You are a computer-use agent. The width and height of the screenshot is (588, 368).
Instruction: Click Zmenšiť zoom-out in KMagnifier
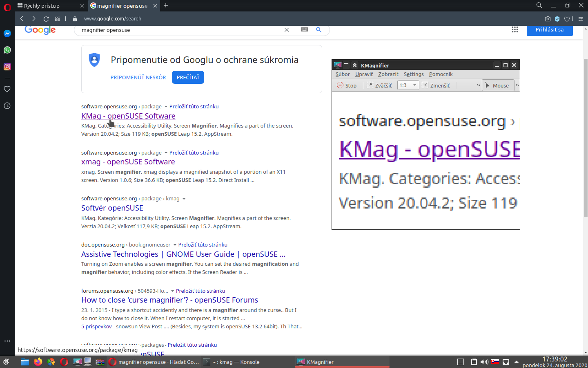pos(436,85)
